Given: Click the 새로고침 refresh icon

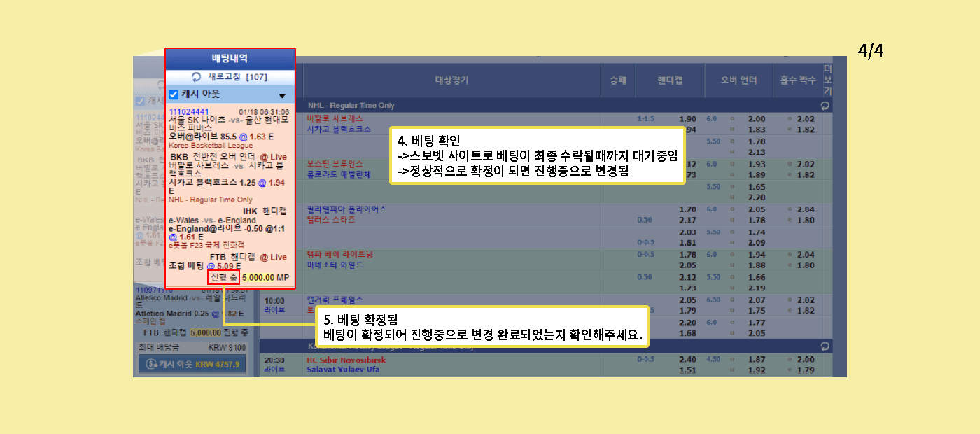Looking at the screenshot, I should [x=197, y=77].
